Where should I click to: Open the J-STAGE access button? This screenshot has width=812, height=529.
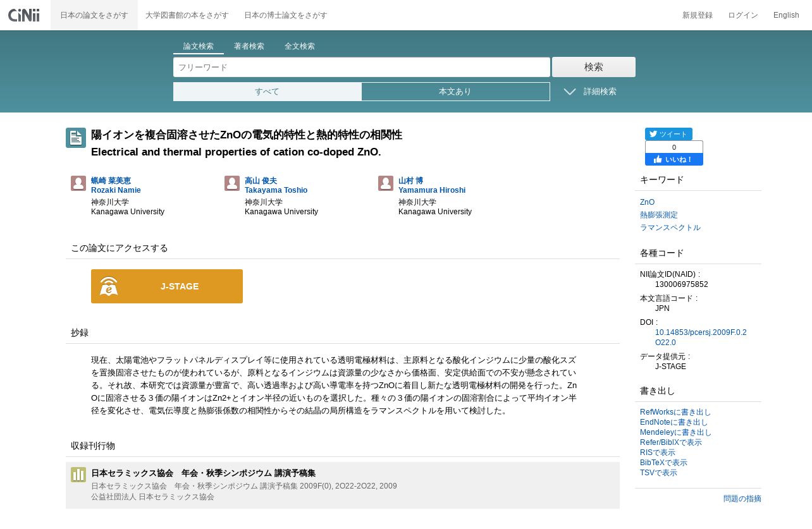pyautogui.click(x=167, y=286)
